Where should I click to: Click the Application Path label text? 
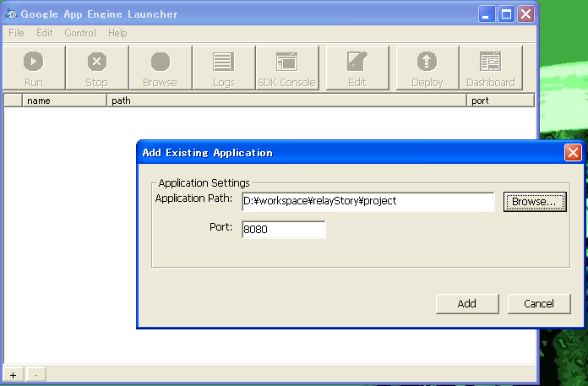[x=193, y=198]
